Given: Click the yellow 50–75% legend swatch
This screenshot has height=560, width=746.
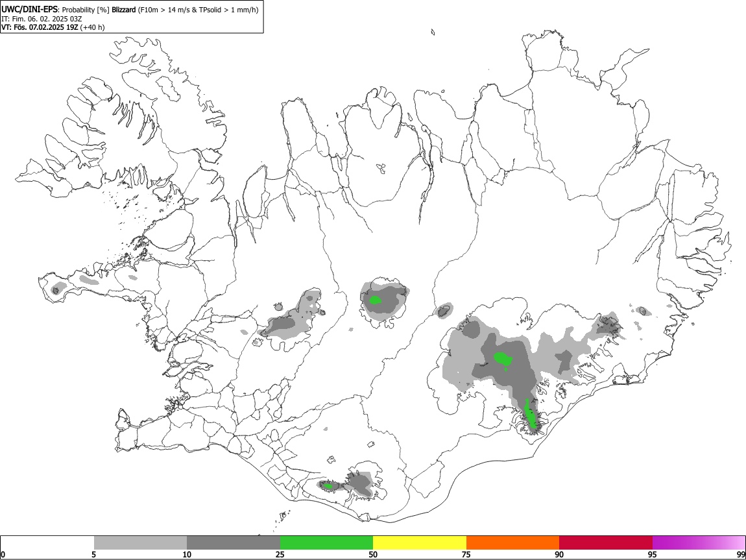Looking at the screenshot, I should [x=420, y=543].
